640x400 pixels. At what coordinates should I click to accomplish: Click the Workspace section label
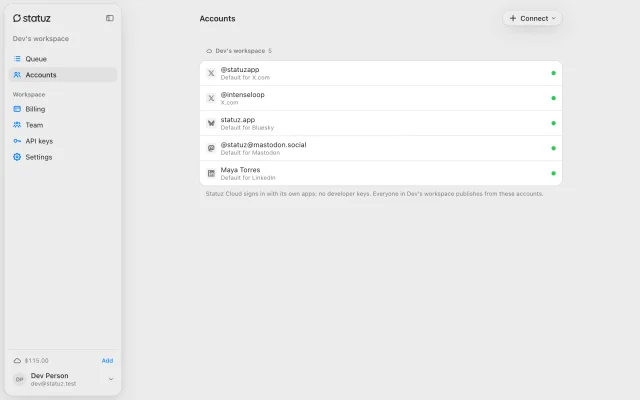29,94
